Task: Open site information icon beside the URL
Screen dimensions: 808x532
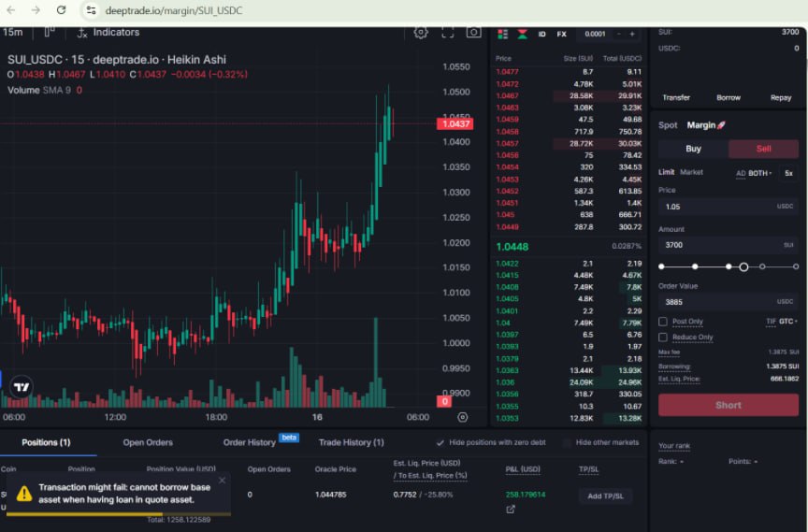Action: point(92,10)
